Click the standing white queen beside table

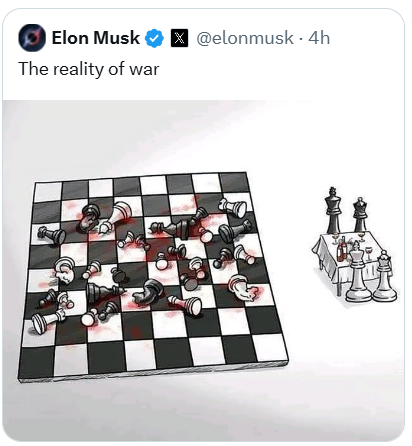[x=385, y=276]
